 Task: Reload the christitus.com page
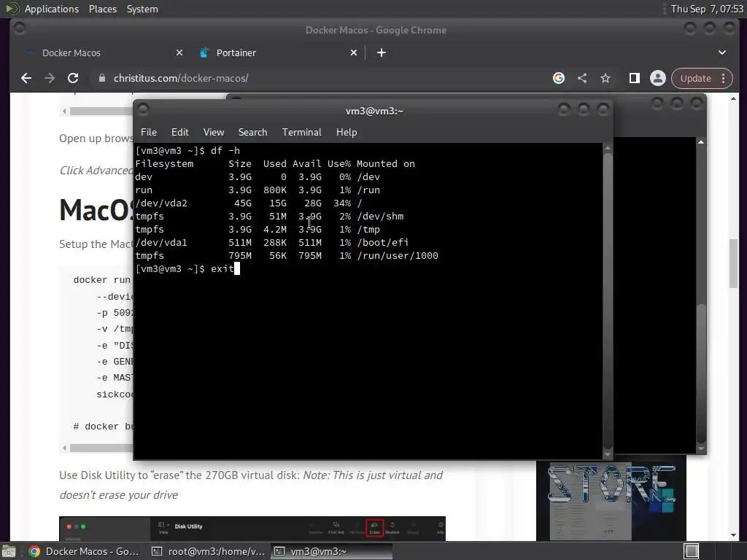[x=73, y=78]
